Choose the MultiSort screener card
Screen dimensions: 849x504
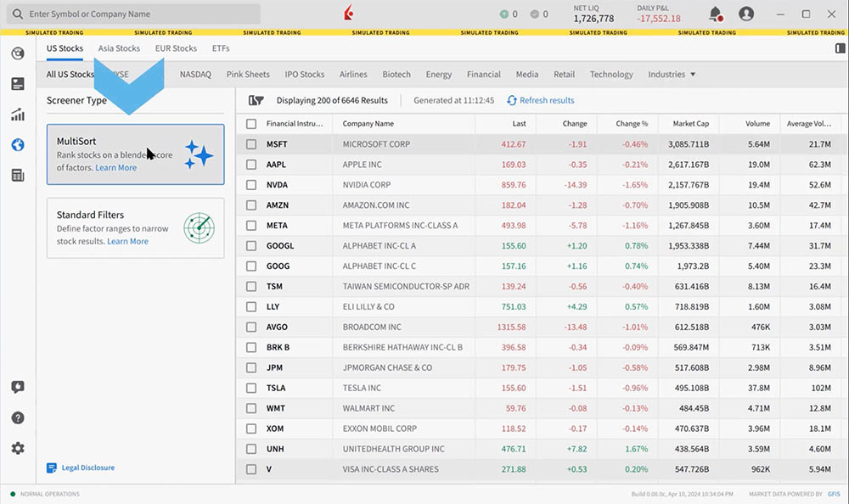pos(135,154)
